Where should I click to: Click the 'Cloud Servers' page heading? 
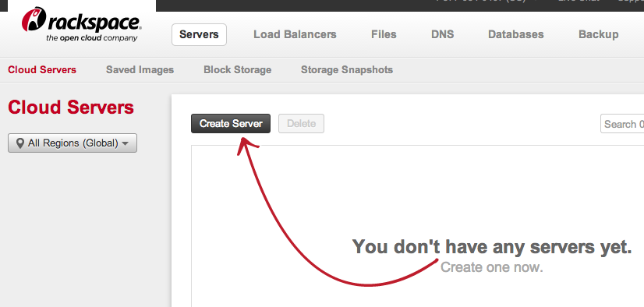pos(71,108)
